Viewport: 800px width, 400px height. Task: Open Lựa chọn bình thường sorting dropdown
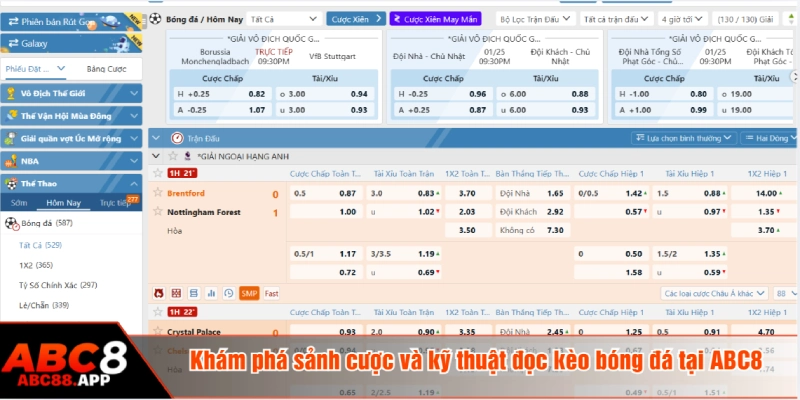[x=684, y=138]
